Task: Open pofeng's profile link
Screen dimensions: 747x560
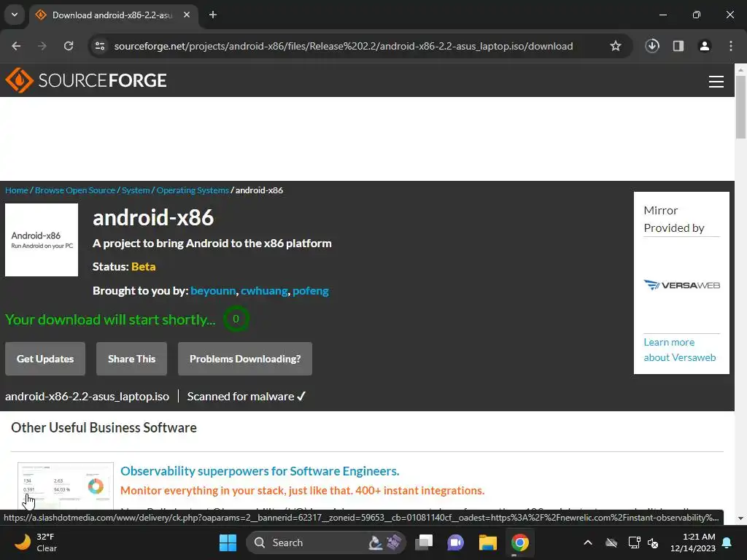Action: coord(311,290)
